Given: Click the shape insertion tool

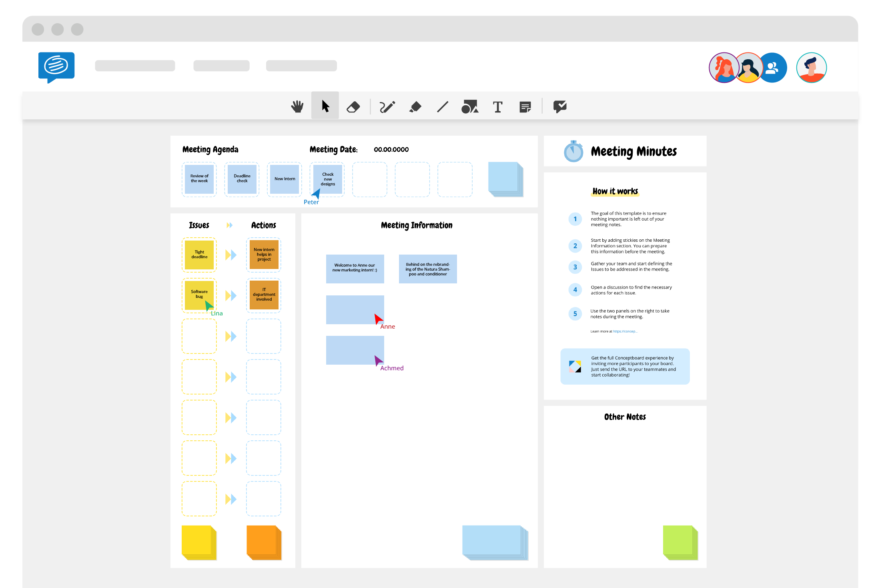Looking at the screenshot, I should (471, 106).
